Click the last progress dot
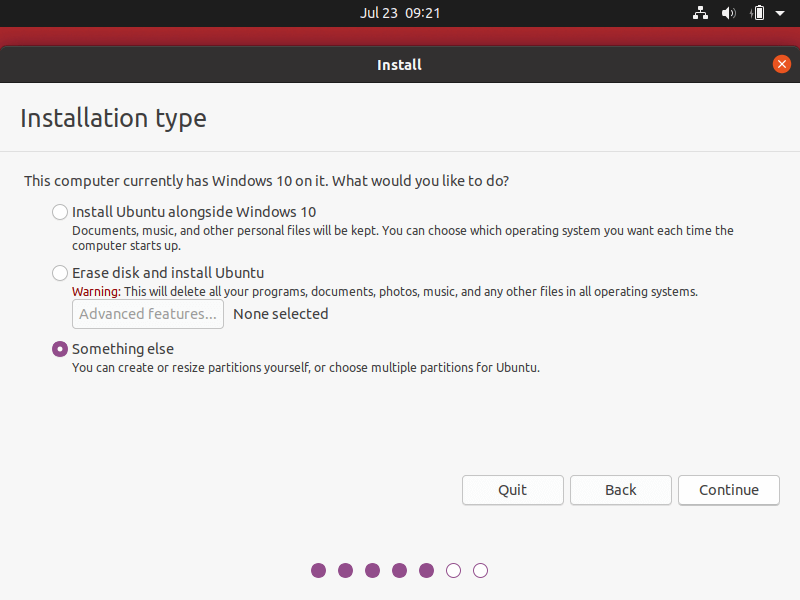 (x=480, y=570)
